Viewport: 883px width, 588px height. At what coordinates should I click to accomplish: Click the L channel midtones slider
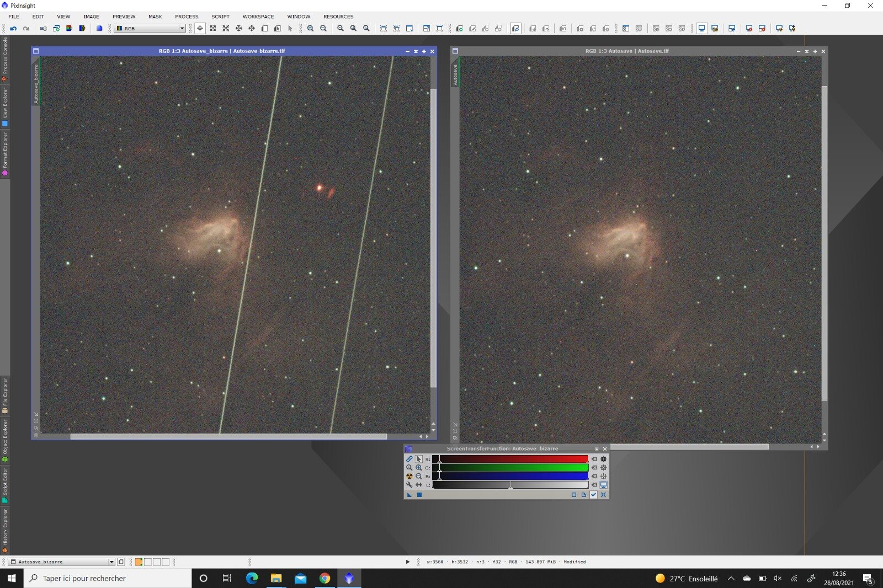pos(510,485)
